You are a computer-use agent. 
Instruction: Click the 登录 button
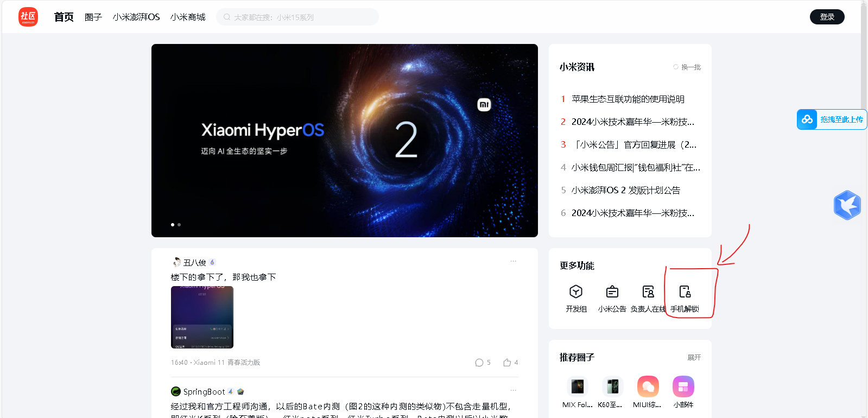click(827, 17)
